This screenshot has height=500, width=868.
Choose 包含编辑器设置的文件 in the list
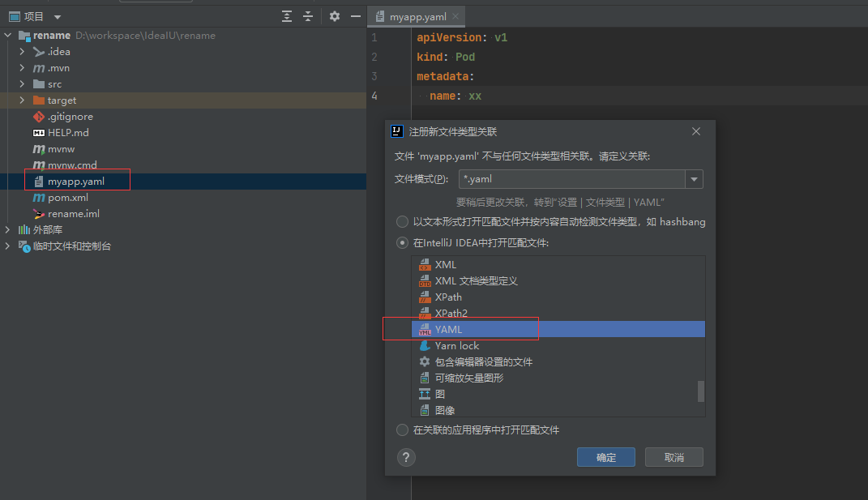coord(558,362)
